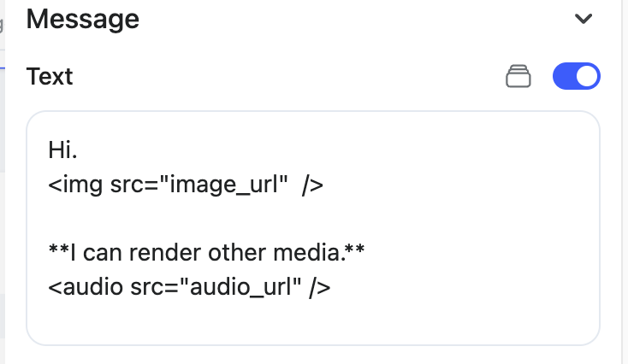Turn off the Text toggle switch
Screen dimensions: 628x364
coord(577,77)
